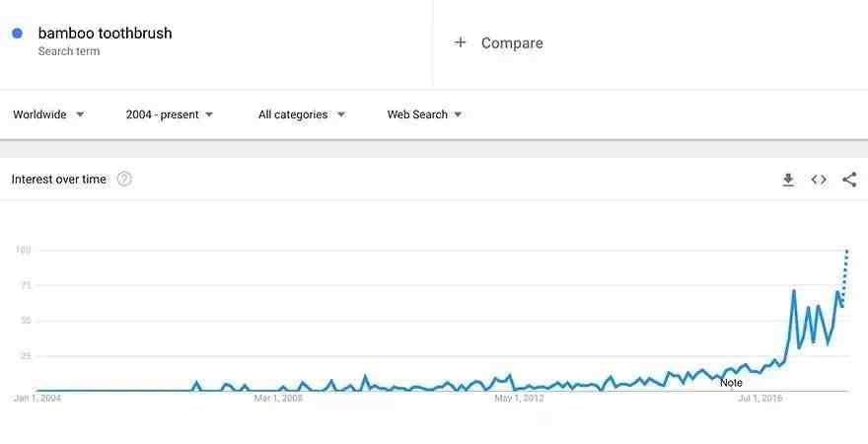The height and width of the screenshot is (444, 868).
Task: Click the blue dot beside bamboo toothbrush
Action: tap(17, 34)
